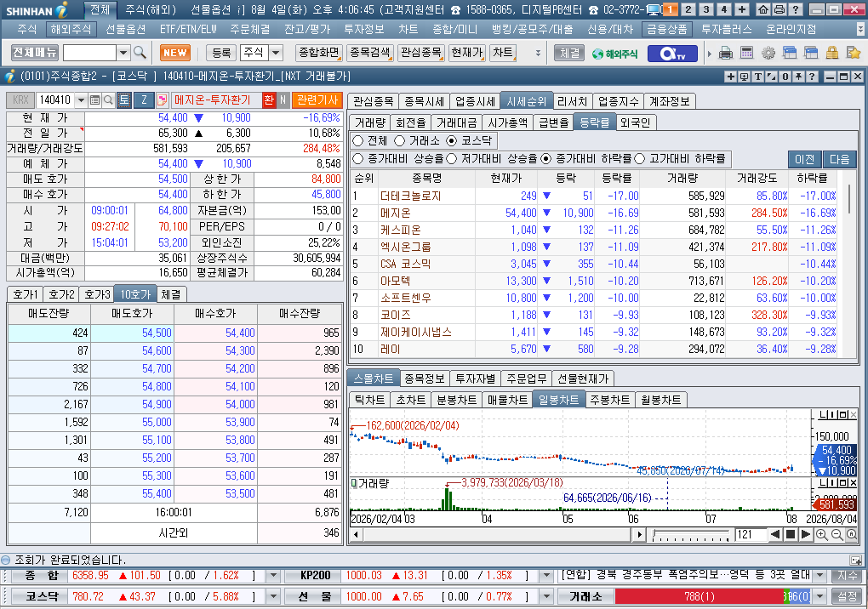Click the 거래소 red advance-decline bar

point(699,597)
